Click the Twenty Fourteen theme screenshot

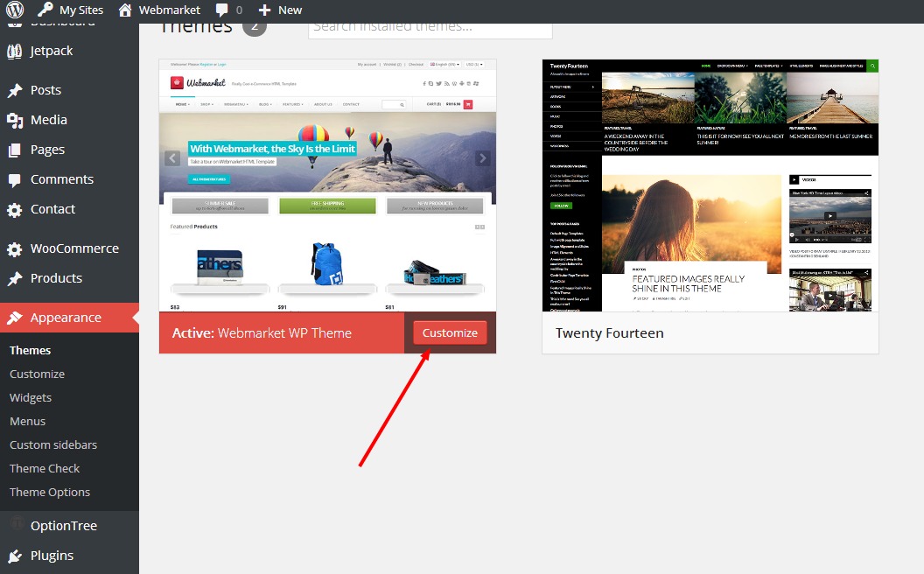tap(710, 185)
